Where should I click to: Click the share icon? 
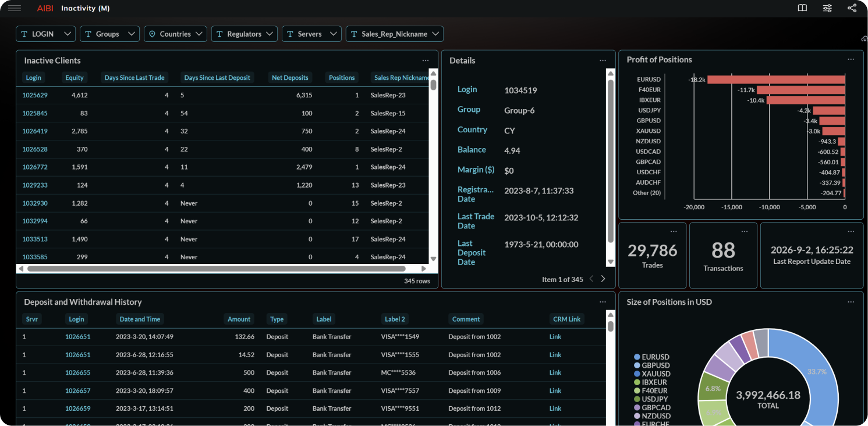point(852,8)
